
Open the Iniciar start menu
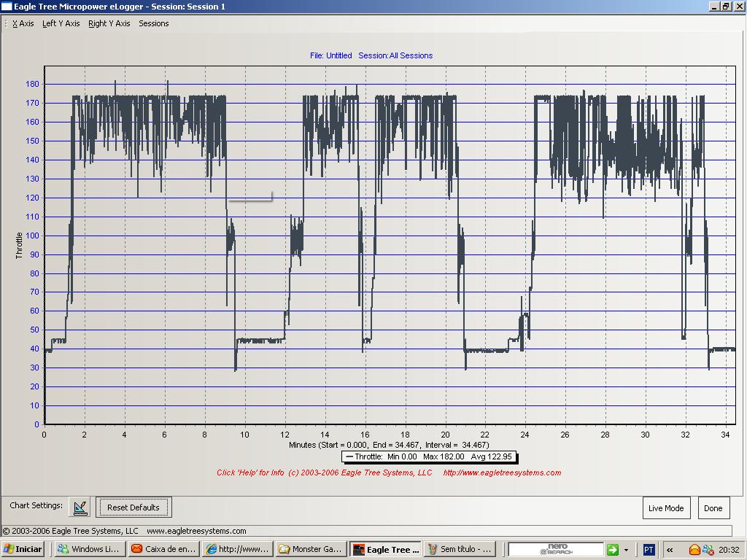click(x=23, y=550)
